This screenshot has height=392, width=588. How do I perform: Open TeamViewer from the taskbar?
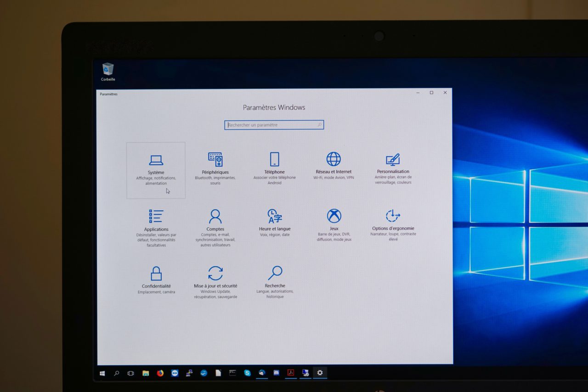175,373
